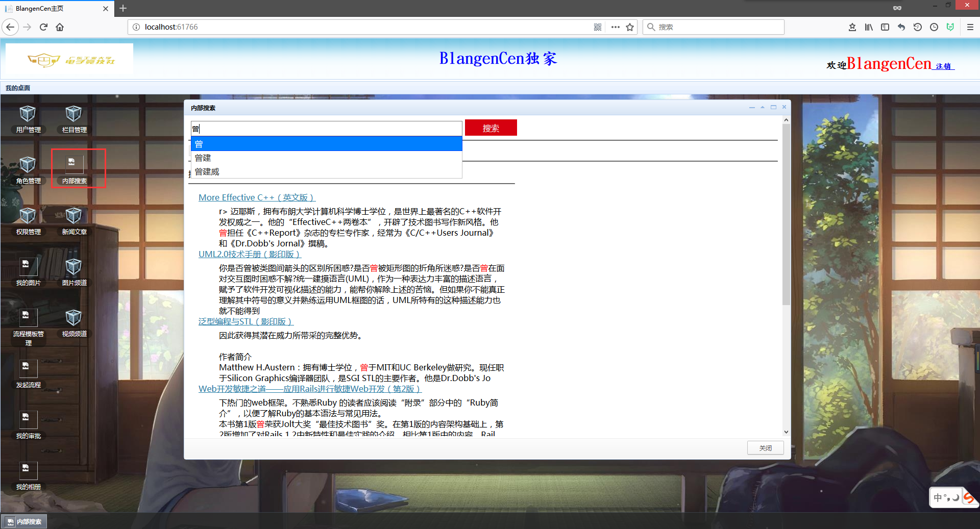
Task: Bookmark this page with star icon
Action: [x=630, y=27]
